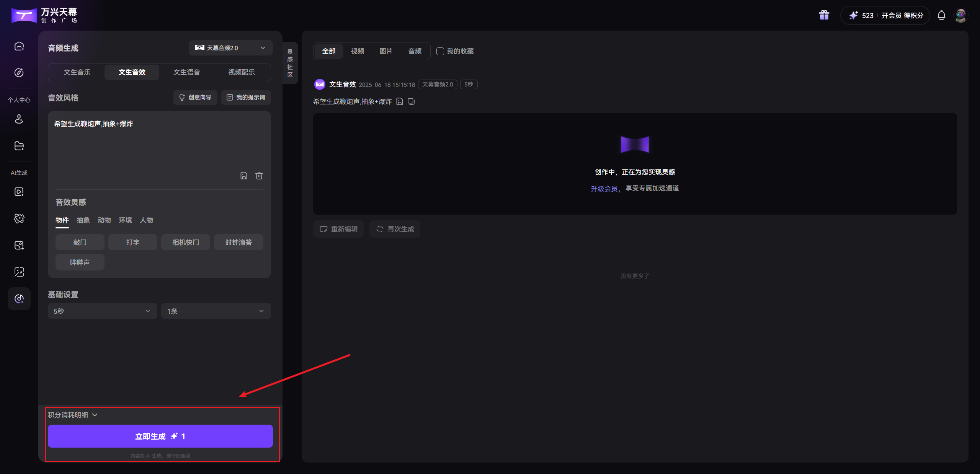The image size is (980, 474).
Task: Click save prompt icon beside trash icon
Action: coord(244,176)
